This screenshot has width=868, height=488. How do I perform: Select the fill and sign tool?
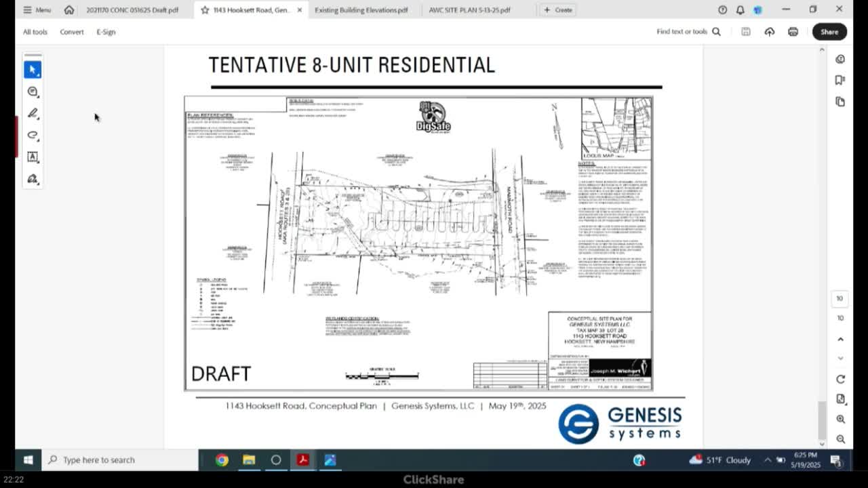coord(33,179)
